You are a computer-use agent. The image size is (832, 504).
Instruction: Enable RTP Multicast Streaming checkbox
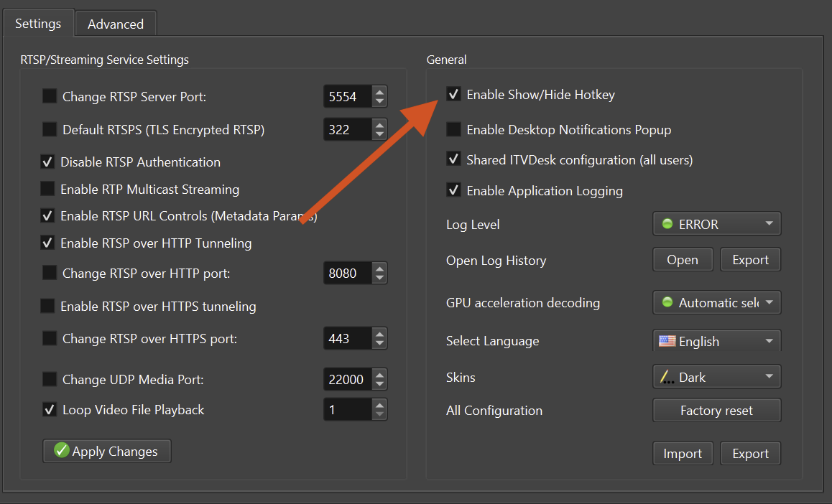48,190
